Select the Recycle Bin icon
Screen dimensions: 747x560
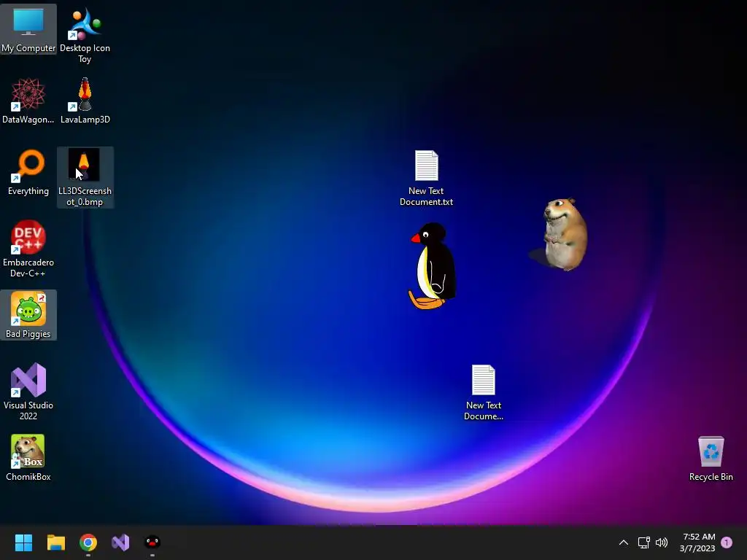[711, 458]
